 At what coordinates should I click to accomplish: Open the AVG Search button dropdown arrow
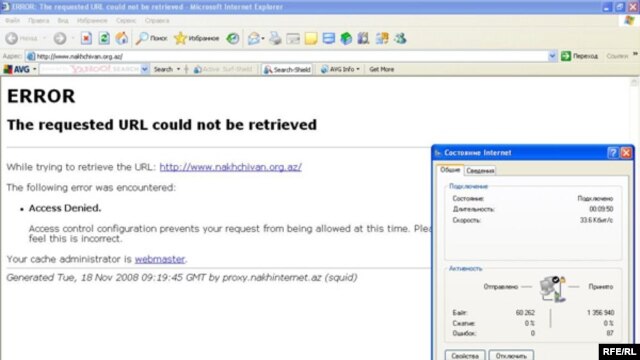coord(178,69)
